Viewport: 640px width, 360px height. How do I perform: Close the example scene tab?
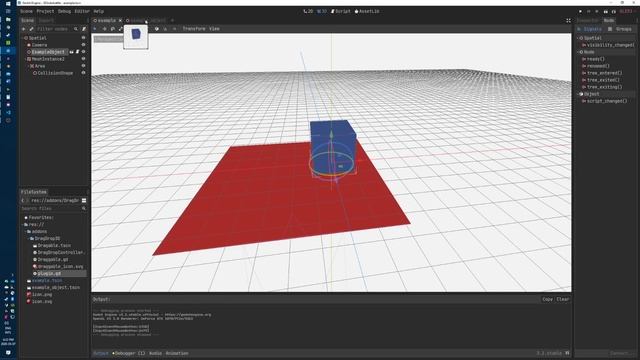pyautogui.click(x=120, y=20)
